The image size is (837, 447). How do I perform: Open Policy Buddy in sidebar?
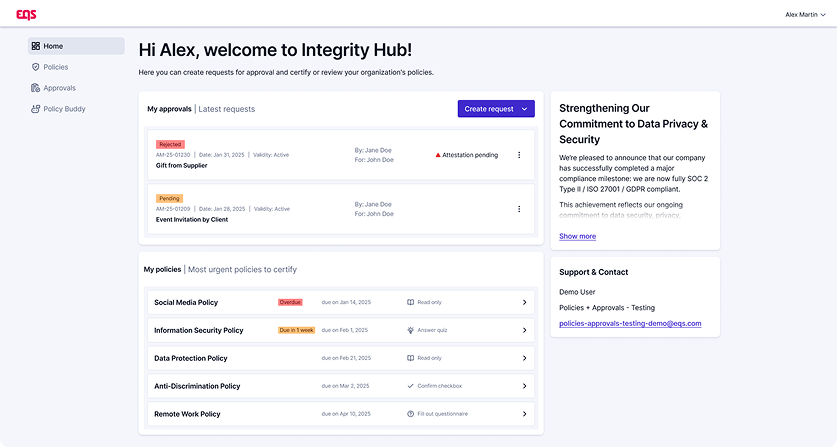[x=64, y=109]
